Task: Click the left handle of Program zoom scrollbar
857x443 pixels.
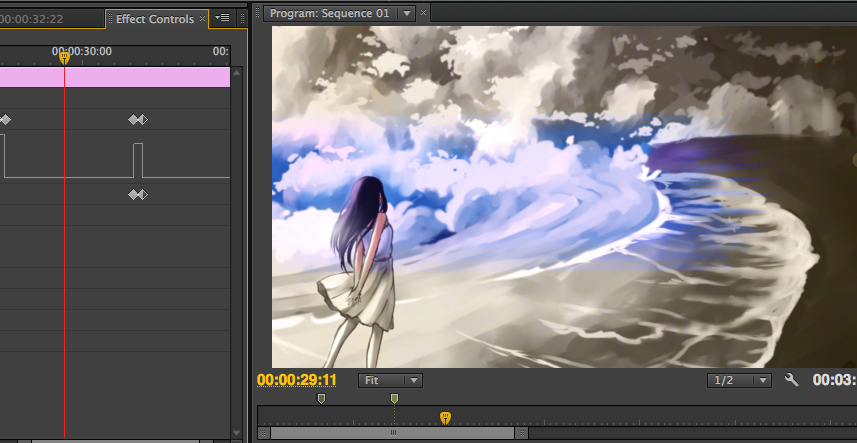Action: pyautogui.click(x=264, y=433)
